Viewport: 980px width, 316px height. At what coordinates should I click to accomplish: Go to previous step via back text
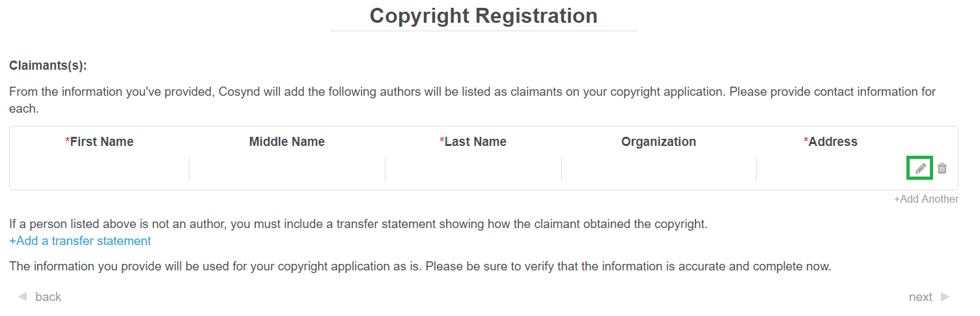[48, 297]
